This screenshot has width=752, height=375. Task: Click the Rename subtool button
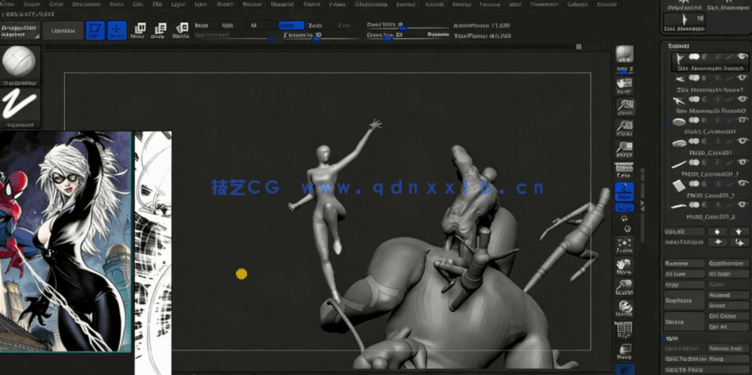(684, 263)
